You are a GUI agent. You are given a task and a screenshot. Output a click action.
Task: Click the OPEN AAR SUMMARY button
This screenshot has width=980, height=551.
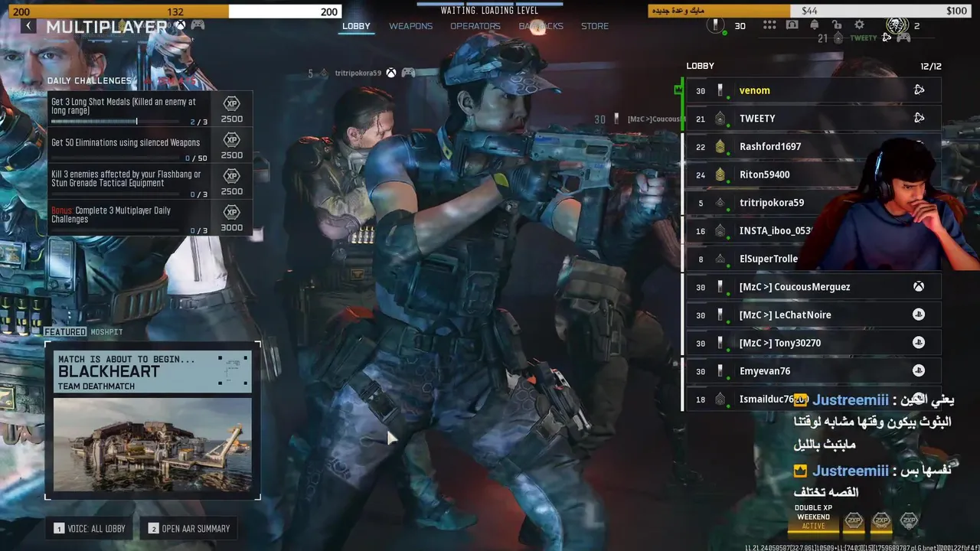click(x=189, y=529)
